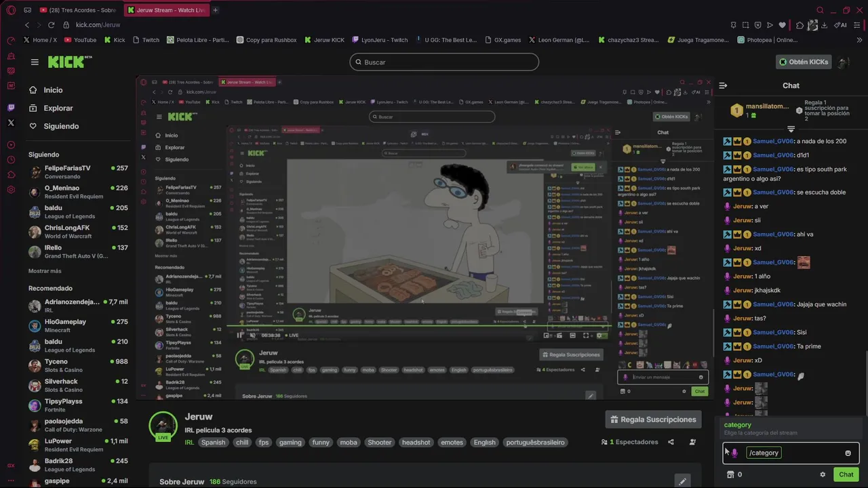
Task: Edit Sobre Jeruw pencil icon
Action: tap(682, 481)
